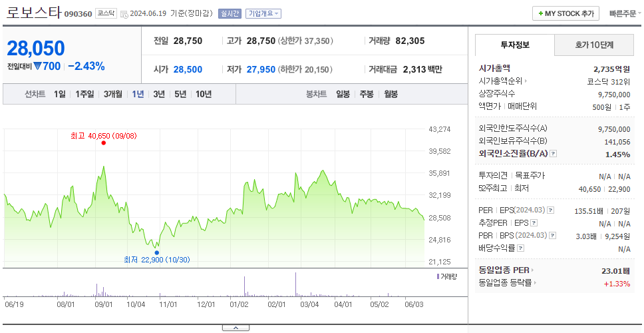Click the market cap value 2,735억원
This screenshot has height=333, width=644.
pos(611,69)
